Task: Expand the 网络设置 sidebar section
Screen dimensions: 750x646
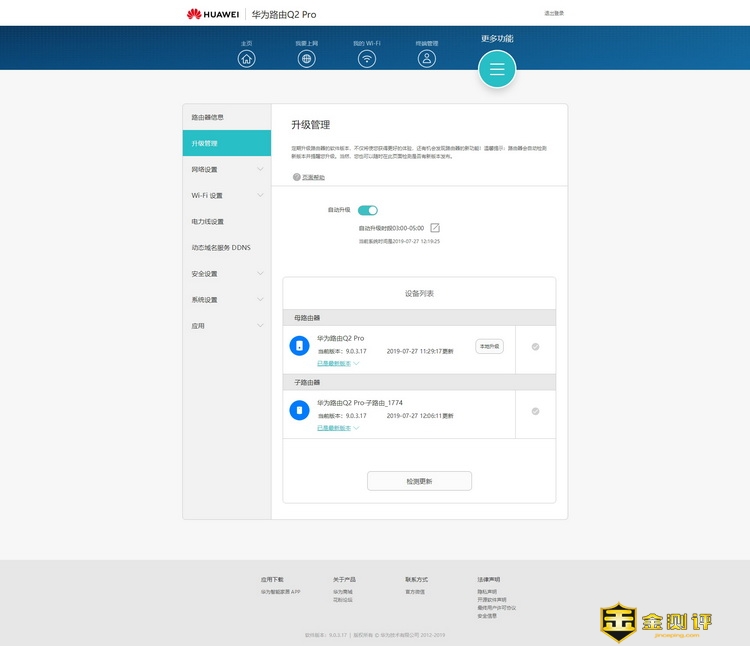Action: click(x=226, y=169)
